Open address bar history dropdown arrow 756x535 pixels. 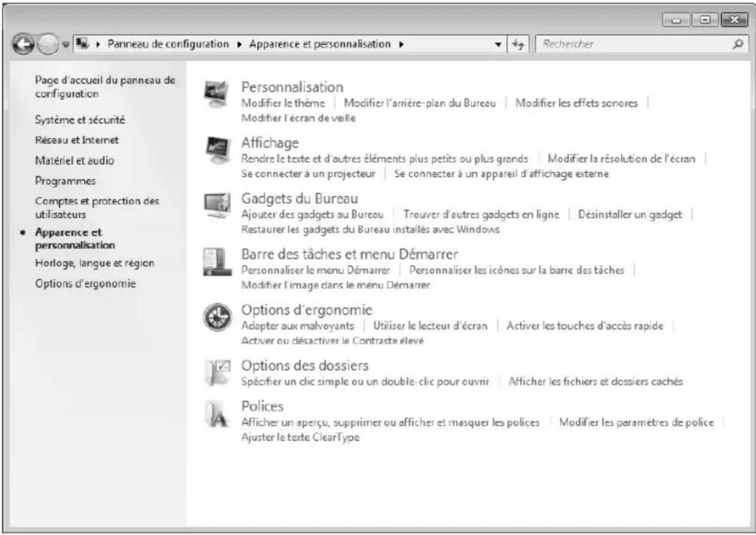[499, 44]
